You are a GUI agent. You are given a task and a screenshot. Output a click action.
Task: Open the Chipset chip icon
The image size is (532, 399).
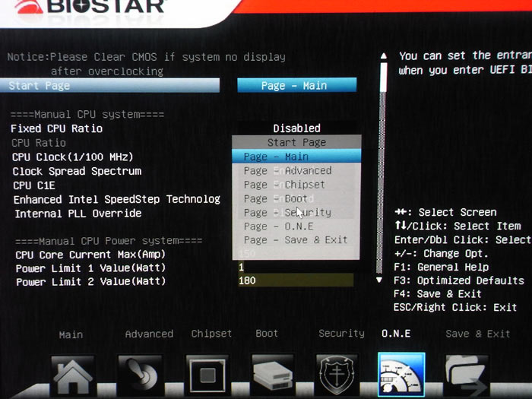[207, 376]
